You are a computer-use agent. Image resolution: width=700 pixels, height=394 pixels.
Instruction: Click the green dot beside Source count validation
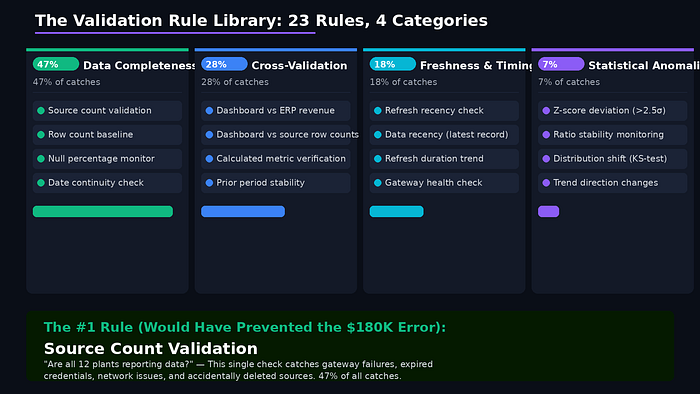[x=41, y=111]
